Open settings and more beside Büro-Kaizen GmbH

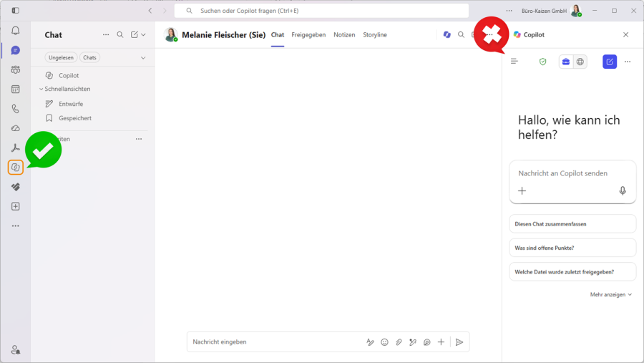(x=509, y=11)
